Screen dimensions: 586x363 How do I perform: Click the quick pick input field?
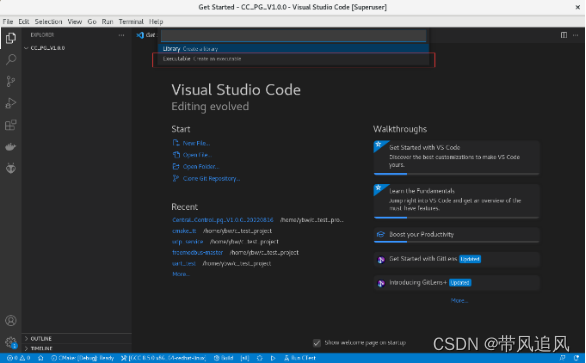(x=293, y=36)
